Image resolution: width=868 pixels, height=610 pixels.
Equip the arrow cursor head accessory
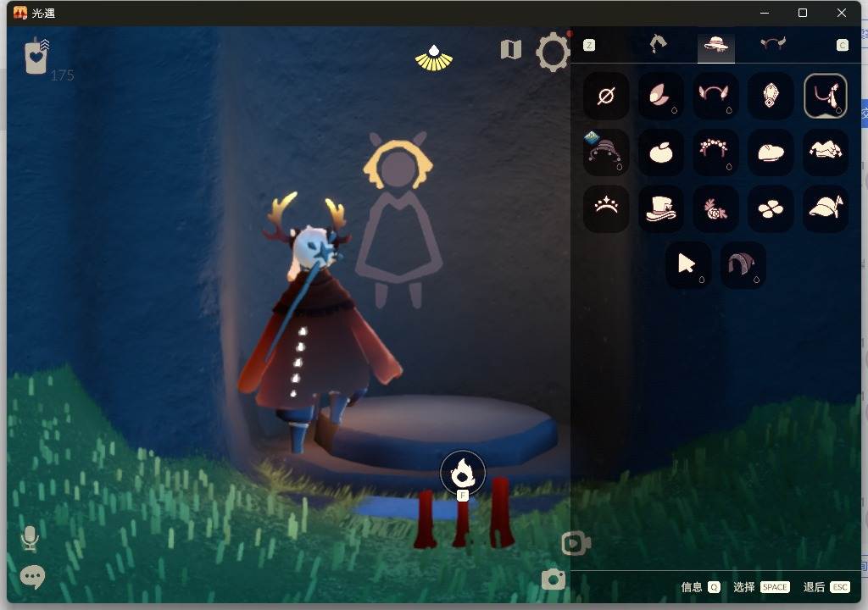688,264
